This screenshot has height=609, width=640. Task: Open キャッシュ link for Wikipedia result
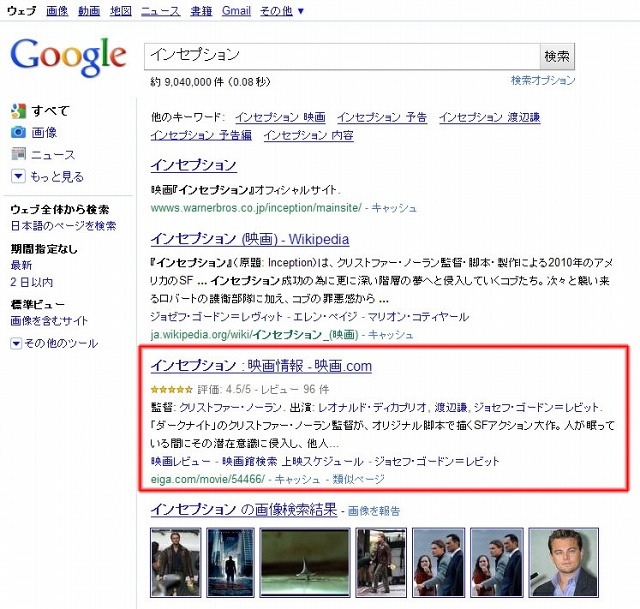pos(391,335)
